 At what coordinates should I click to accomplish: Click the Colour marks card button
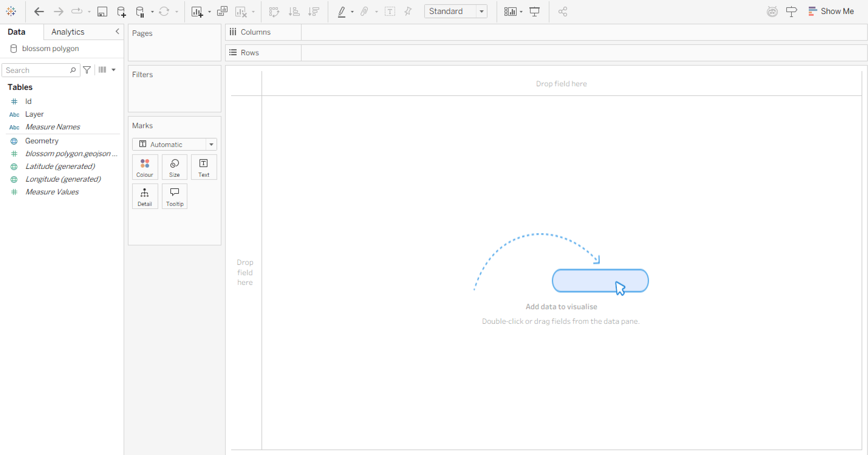(x=145, y=167)
